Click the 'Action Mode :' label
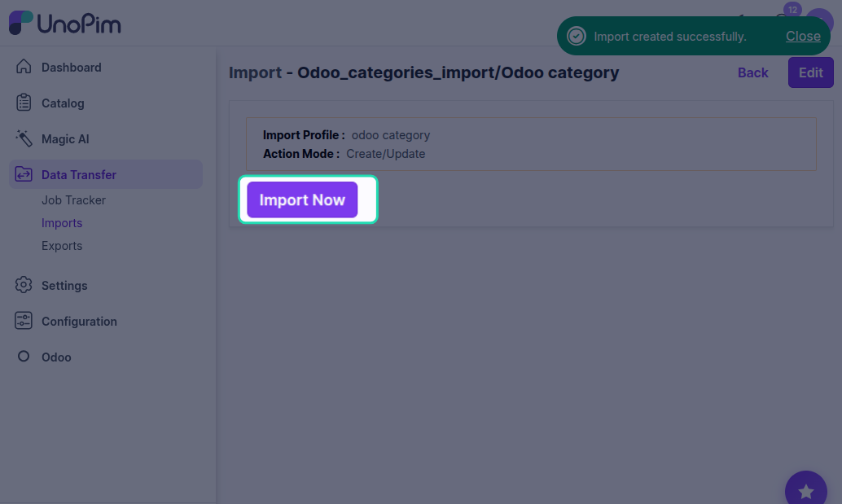The height and width of the screenshot is (504, 842). [301, 154]
